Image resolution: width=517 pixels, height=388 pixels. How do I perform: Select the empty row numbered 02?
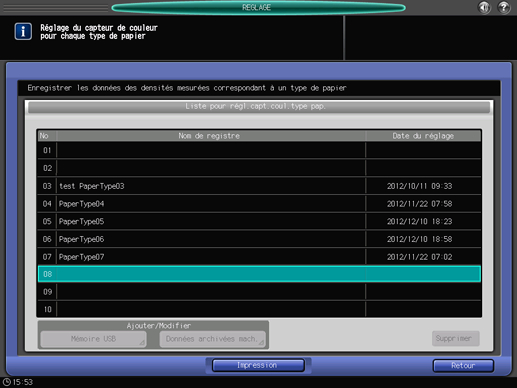tap(259, 168)
